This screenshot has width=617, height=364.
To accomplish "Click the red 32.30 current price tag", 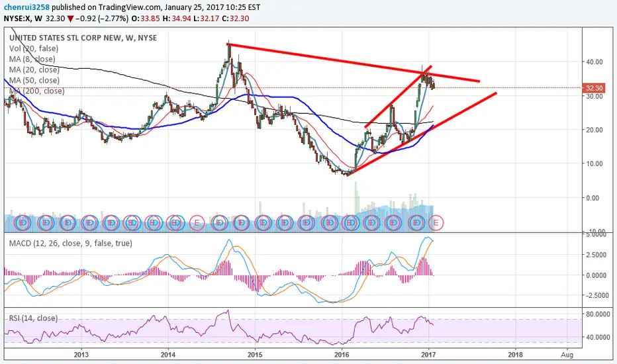I will point(593,88).
